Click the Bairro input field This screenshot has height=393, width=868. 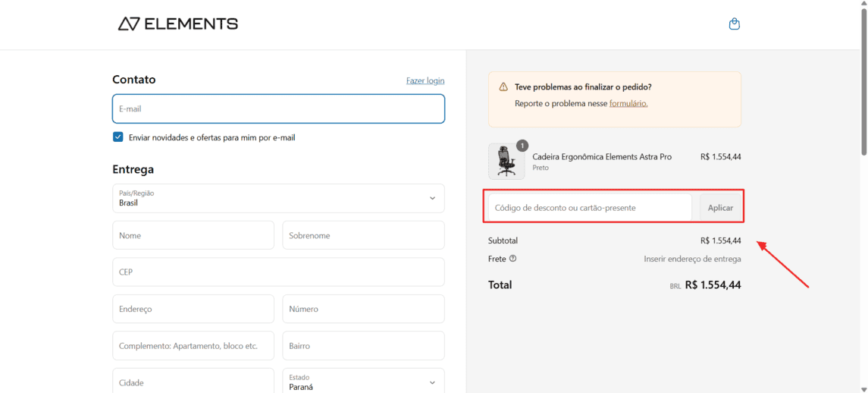point(363,345)
